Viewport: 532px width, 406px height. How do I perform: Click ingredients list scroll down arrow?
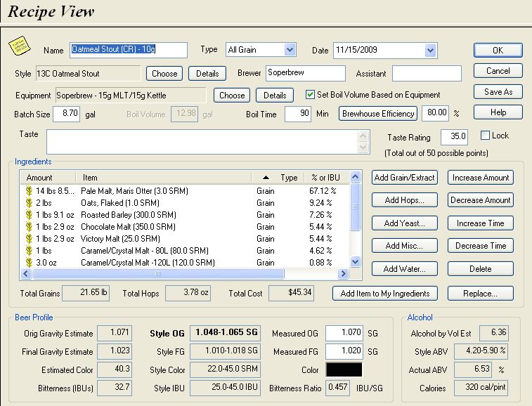click(x=355, y=261)
